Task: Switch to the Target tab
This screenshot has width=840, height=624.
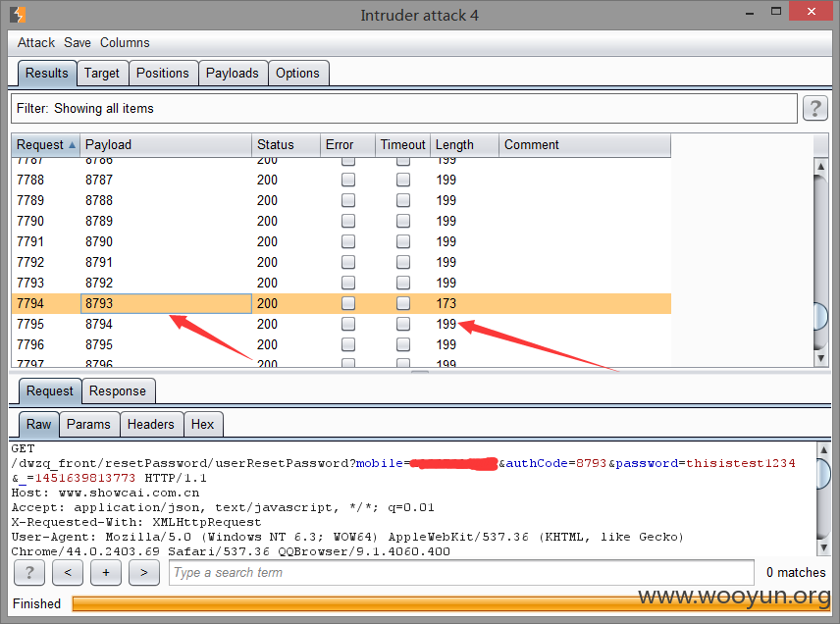Action: [x=102, y=74]
